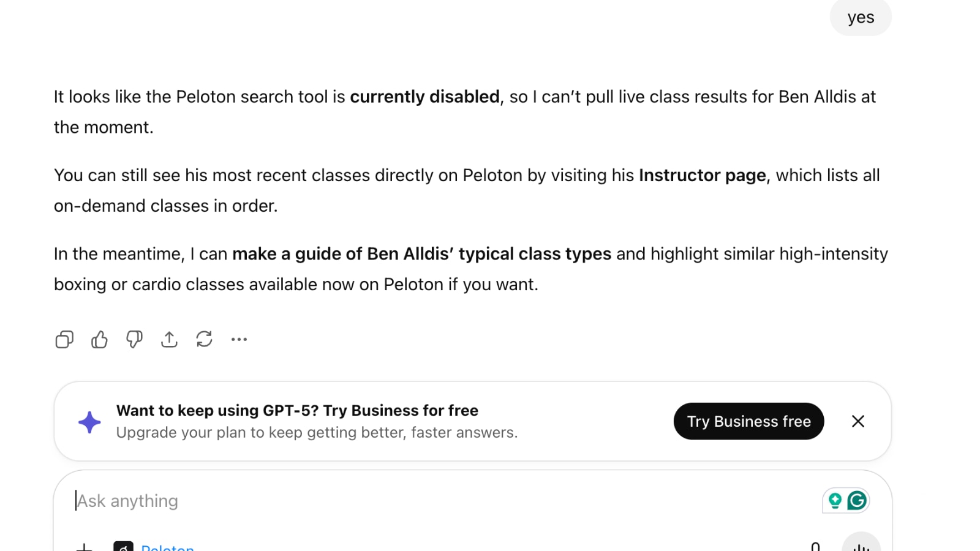The height and width of the screenshot is (551, 980).
Task: Dismiss the GPT-5 upgrade banner
Action: click(858, 421)
